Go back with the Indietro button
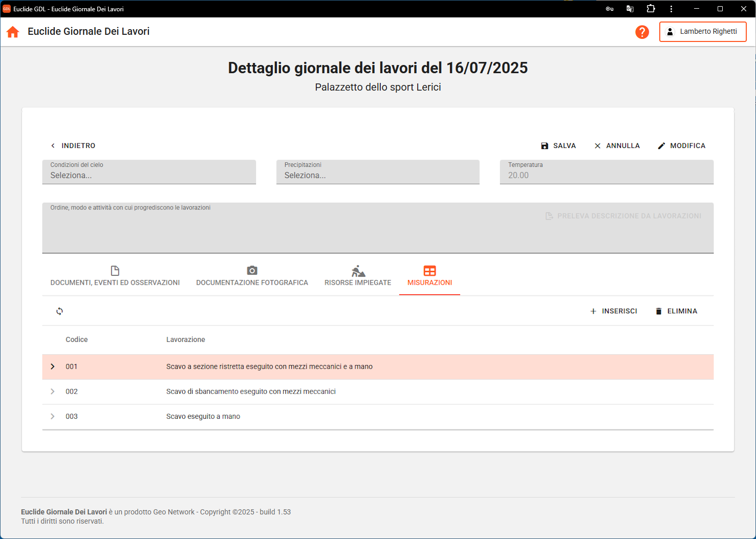 [73, 146]
